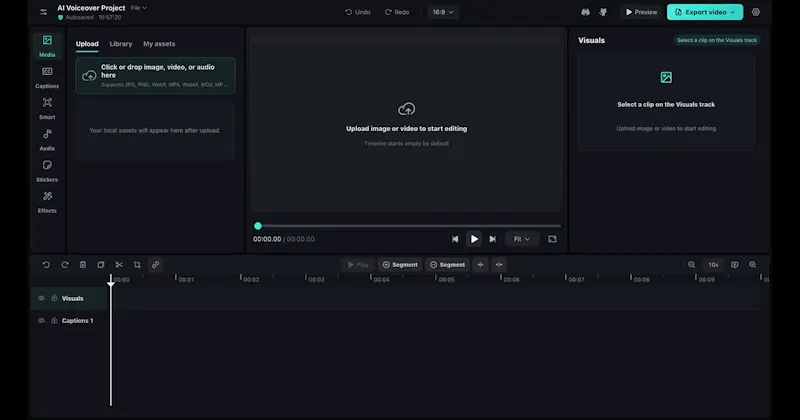
Task: Open the Effects sidebar panel
Action: [x=47, y=202]
